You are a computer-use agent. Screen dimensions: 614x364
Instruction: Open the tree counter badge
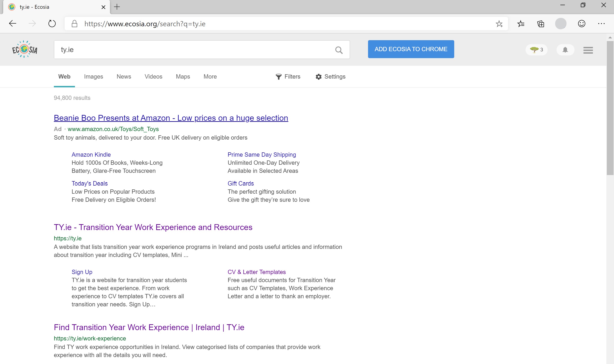pyautogui.click(x=536, y=50)
